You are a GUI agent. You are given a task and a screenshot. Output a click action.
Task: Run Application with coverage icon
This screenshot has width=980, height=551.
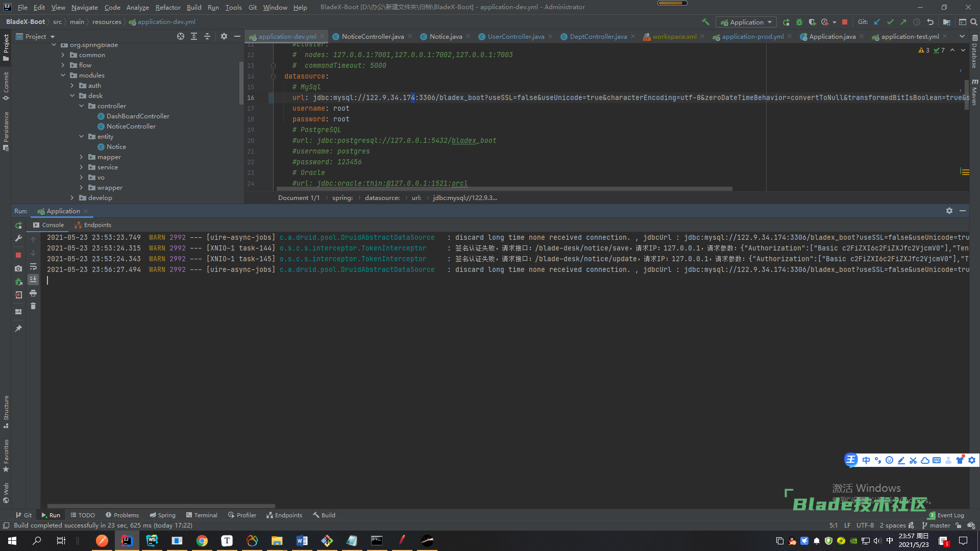[x=812, y=22]
